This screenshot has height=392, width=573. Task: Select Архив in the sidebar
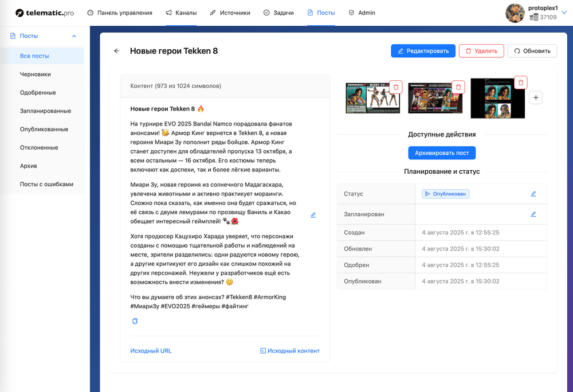coord(42,166)
